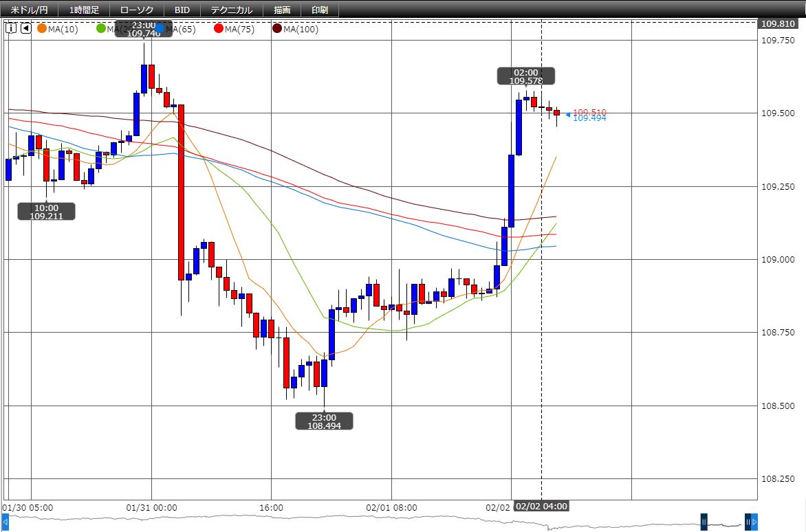Screen dimensions: 806x532
Task: Click the red MA(75) legend dot
Action: (x=219, y=29)
